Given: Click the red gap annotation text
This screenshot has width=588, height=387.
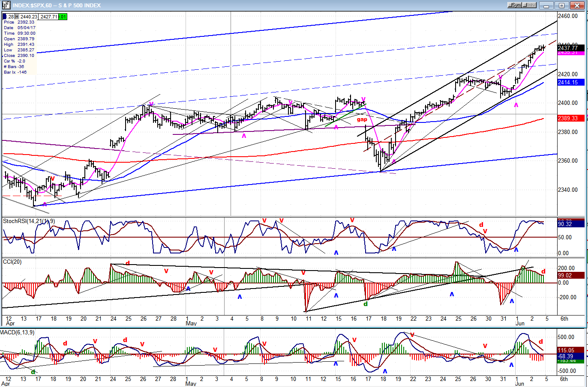Looking at the screenshot, I should point(362,120).
